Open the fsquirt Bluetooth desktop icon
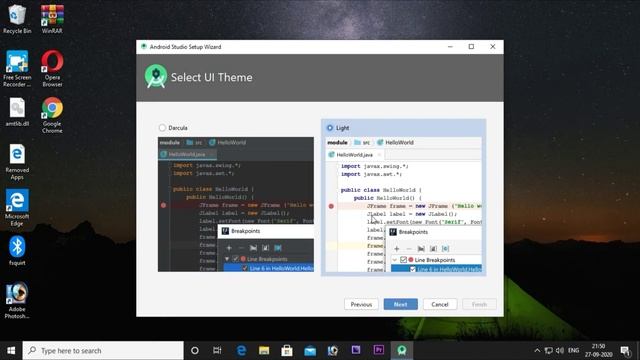This screenshot has height=360, width=640. click(17, 251)
